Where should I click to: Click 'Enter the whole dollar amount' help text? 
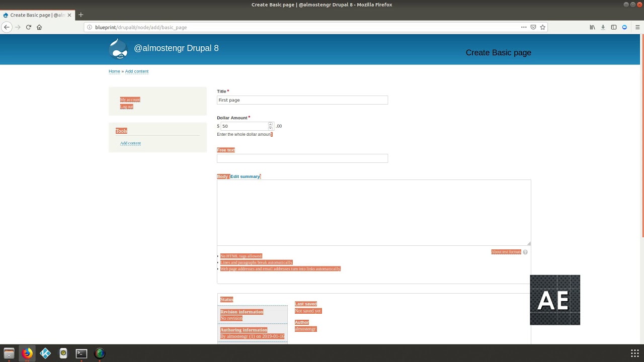pos(244,134)
